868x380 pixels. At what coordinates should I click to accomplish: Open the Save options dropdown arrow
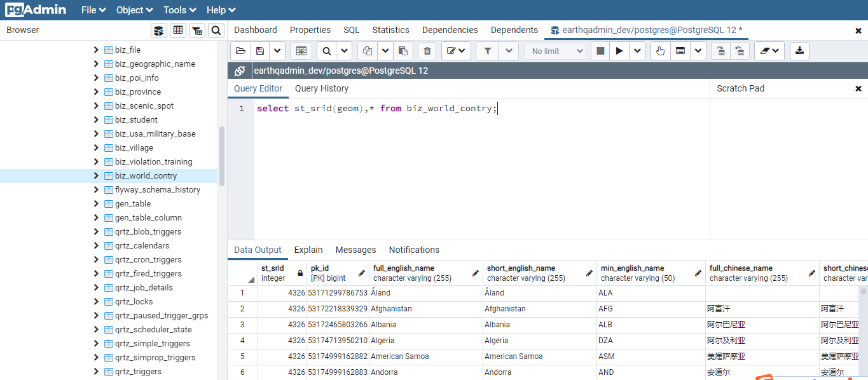(x=277, y=51)
